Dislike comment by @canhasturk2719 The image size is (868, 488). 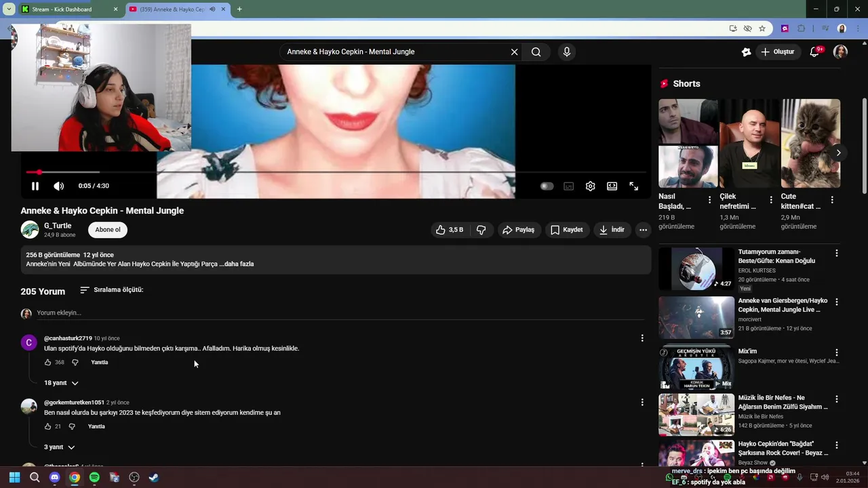pyautogui.click(x=75, y=363)
